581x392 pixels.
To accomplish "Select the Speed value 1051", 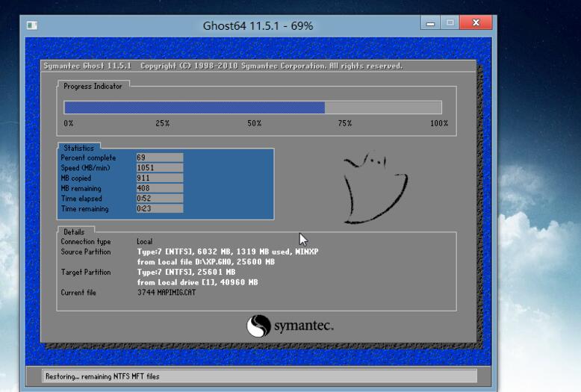I will [x=160, y=168].
